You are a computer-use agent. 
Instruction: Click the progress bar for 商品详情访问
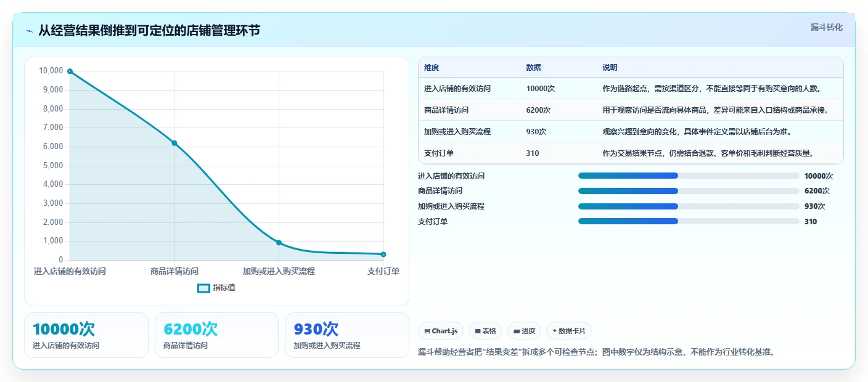(x=689, y=191)
